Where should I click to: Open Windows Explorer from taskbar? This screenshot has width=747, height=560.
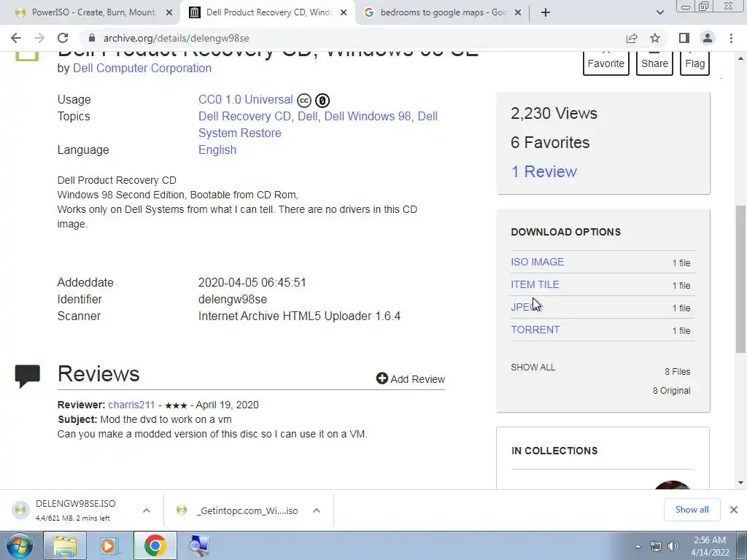[x=65, y=545]
